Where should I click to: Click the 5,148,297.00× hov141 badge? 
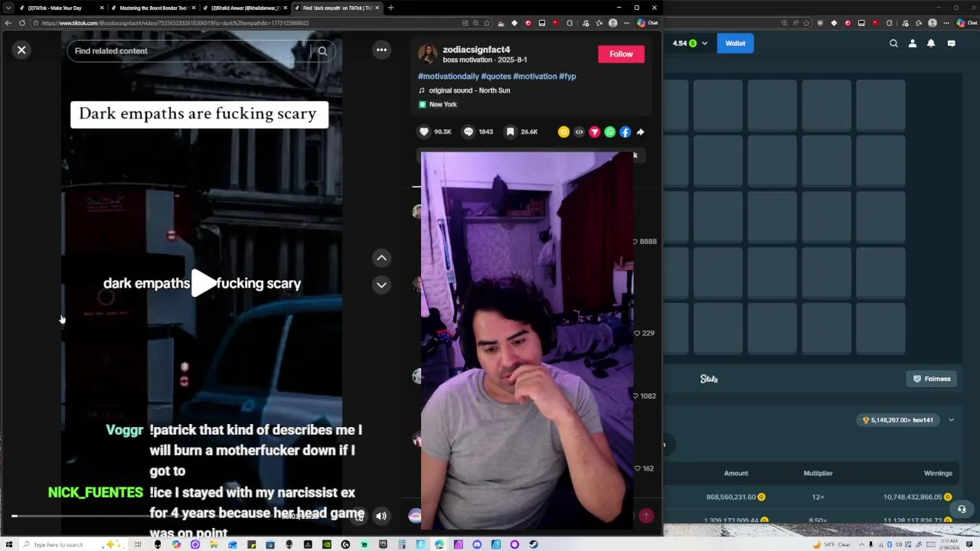tap(898, 420)
